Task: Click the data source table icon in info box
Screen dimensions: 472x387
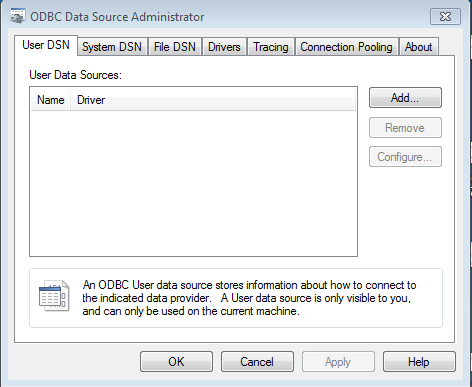Action: (x=54, y=296)
